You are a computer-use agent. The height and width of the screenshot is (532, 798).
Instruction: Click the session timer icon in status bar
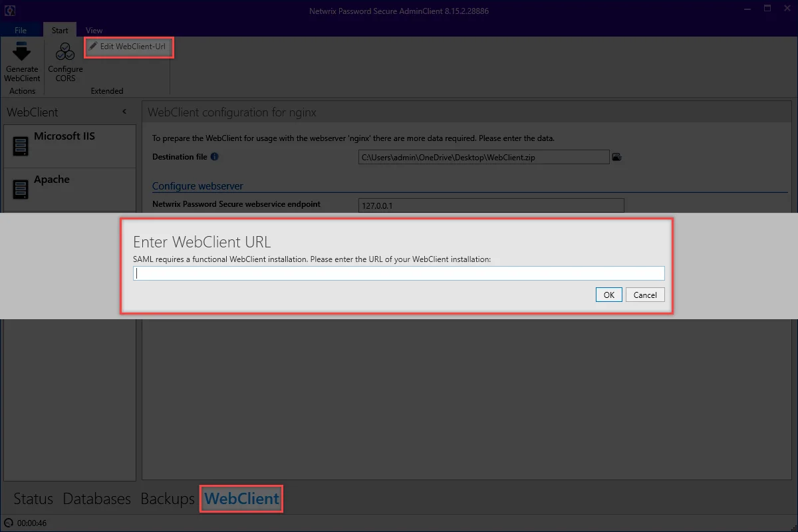(x=8, y=523)
